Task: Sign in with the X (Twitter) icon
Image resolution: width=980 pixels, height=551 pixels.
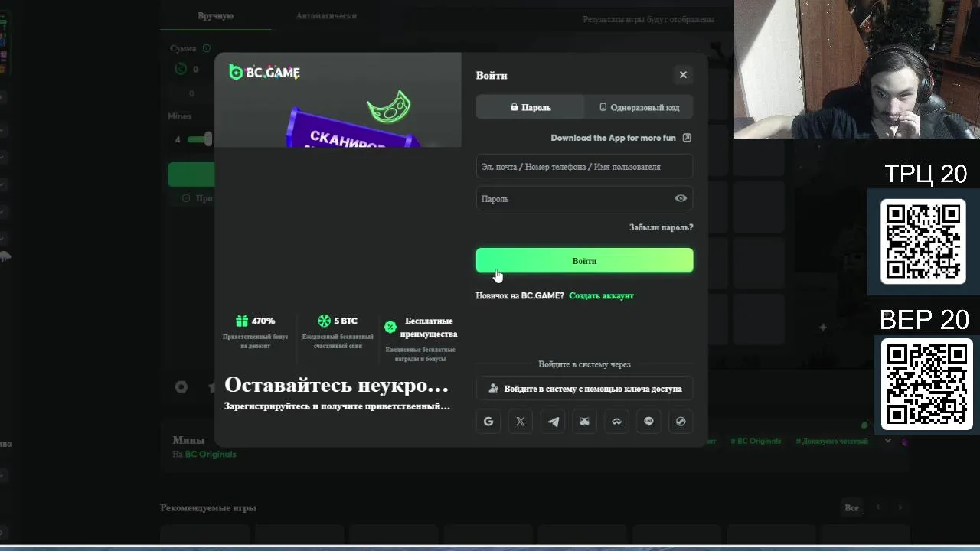Action: pyautogui.click(x=521, y=421)
